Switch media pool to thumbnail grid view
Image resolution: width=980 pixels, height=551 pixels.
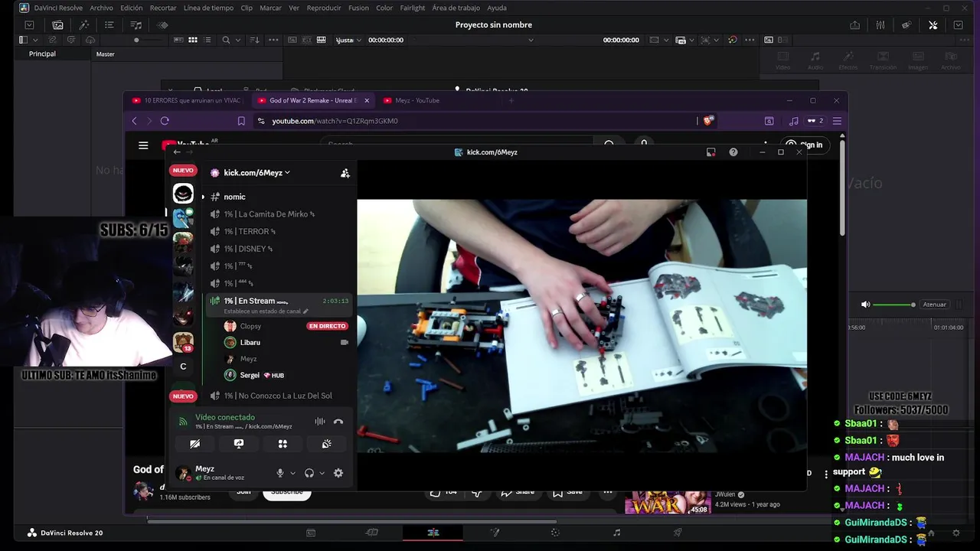(x=193, y=40)
